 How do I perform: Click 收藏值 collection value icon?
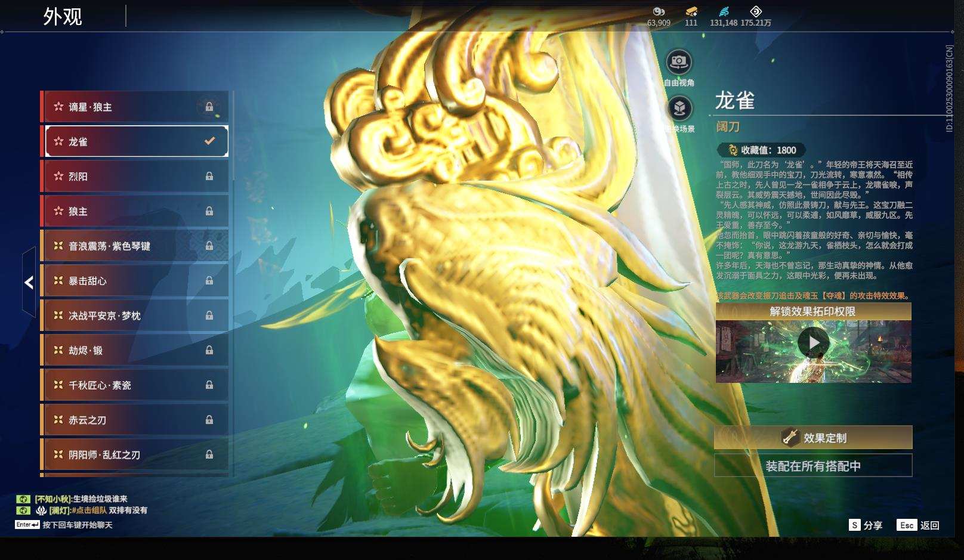733,150
